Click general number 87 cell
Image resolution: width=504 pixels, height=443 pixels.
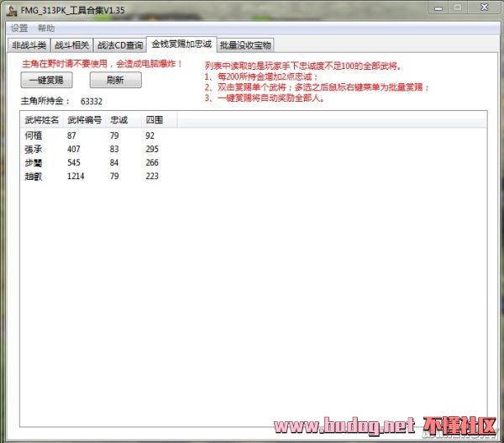click(x=71, y=135)
